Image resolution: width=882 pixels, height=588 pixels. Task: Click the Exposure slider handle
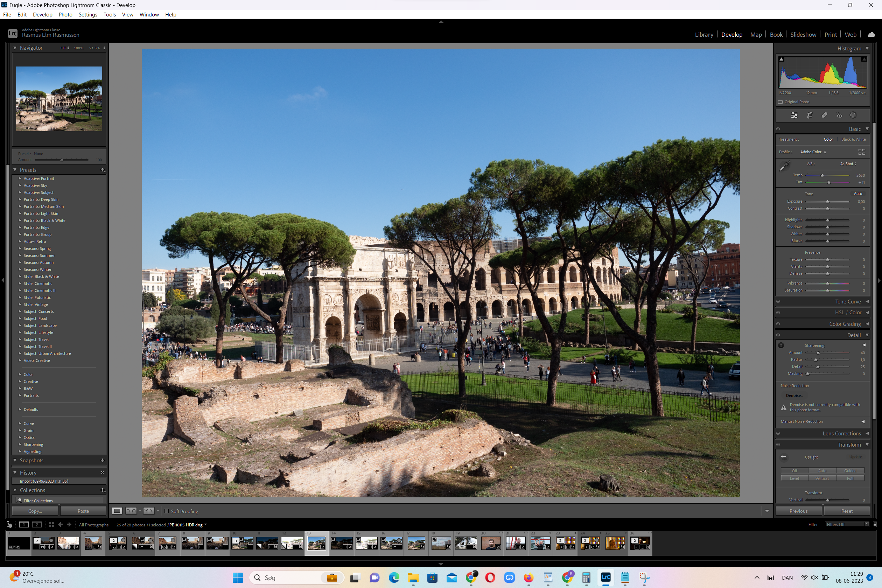pos(827,202)
